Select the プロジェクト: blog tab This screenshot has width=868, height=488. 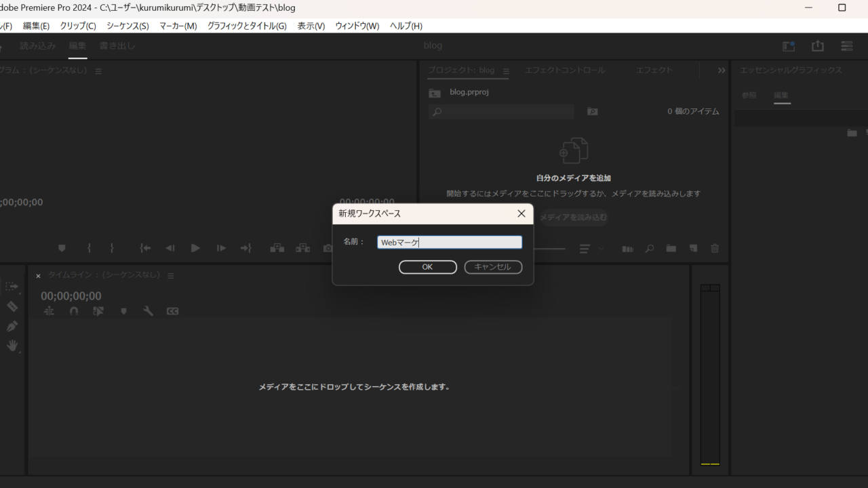pos(461,70)
